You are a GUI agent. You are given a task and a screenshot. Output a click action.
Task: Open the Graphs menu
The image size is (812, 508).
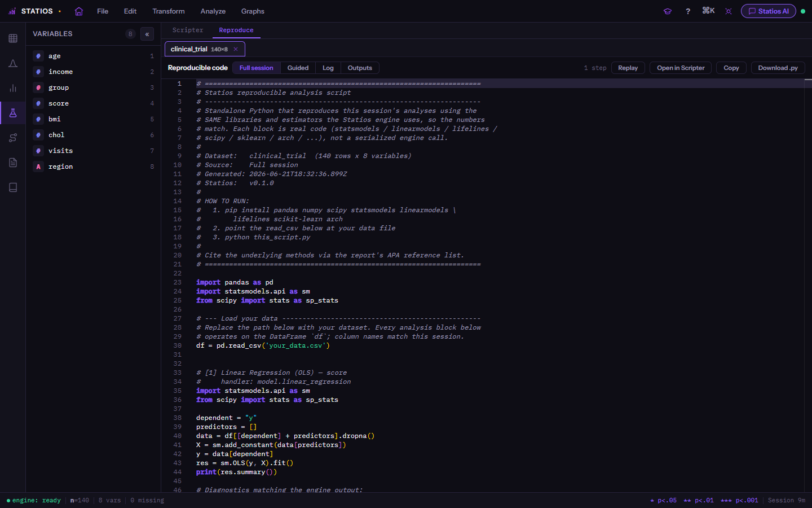coord(253,11)
